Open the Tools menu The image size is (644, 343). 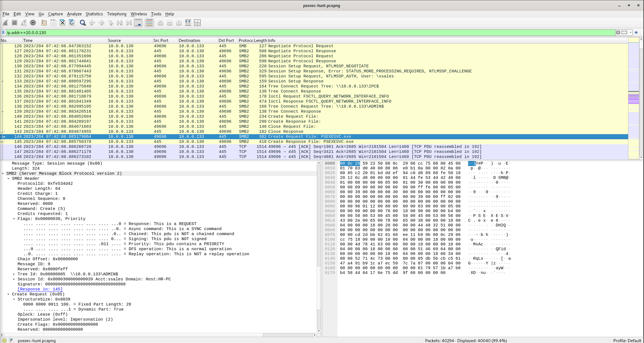[156, 14]
